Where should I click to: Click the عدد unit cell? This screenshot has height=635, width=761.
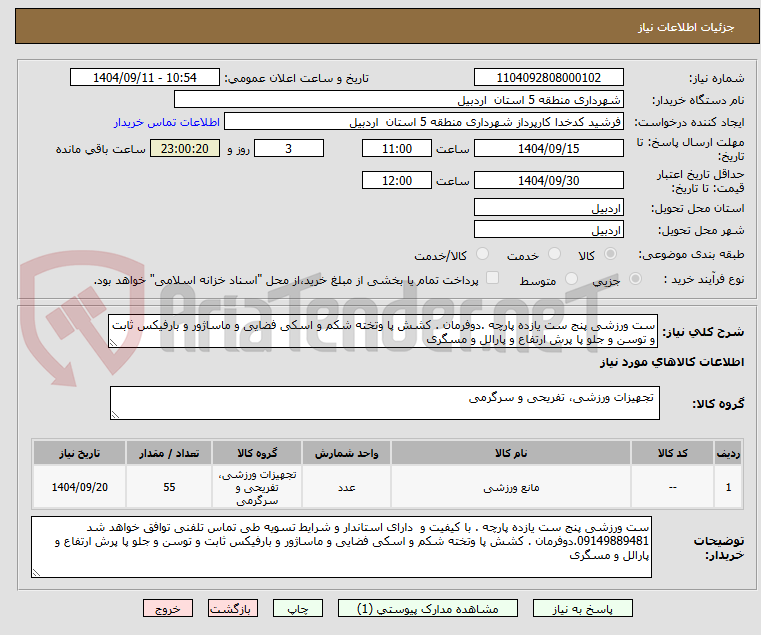(x=346, y=487)
